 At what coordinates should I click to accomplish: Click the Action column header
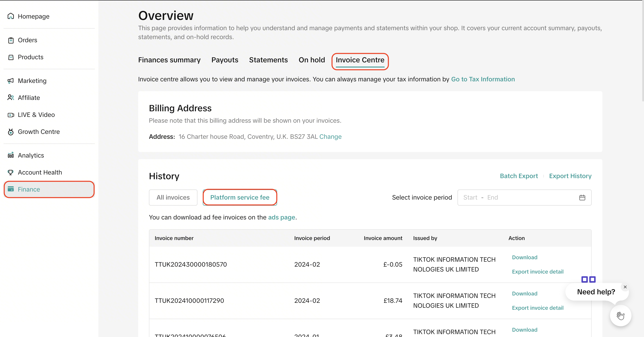(x=517, y=238)
